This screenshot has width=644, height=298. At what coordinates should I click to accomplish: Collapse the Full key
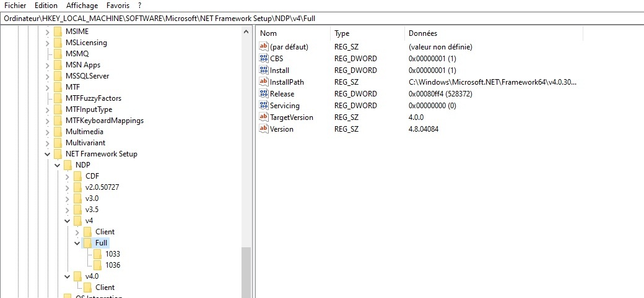coord(77,242)
